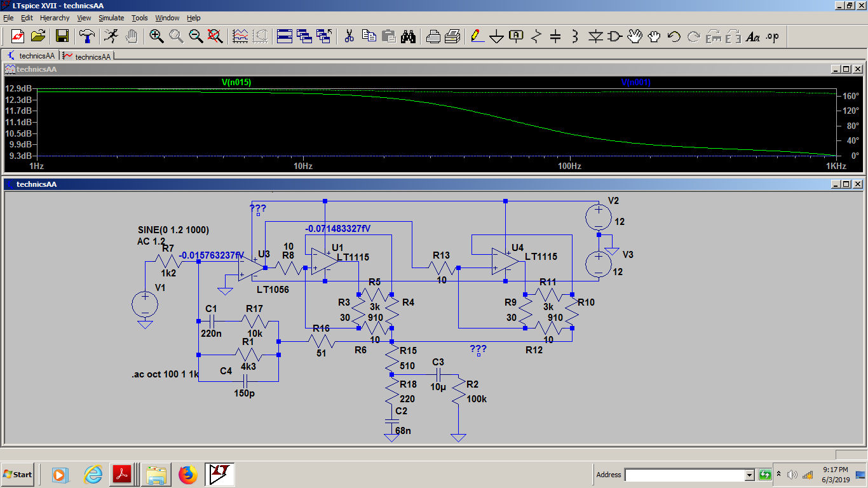Open the Hierarchy menu
Viewport: 868px width, 488px height.
click(x=55, y=18)
